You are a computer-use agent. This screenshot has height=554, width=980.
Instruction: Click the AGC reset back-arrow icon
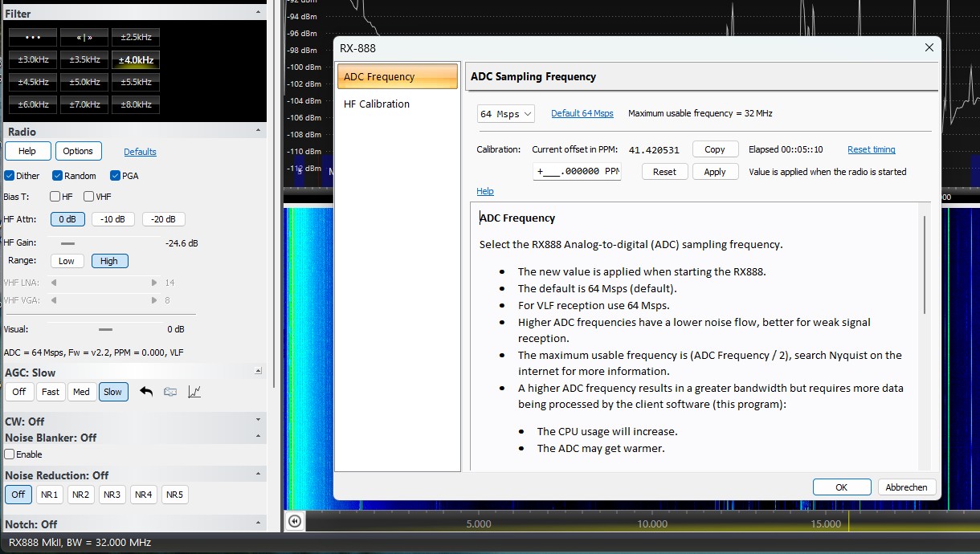146,392
